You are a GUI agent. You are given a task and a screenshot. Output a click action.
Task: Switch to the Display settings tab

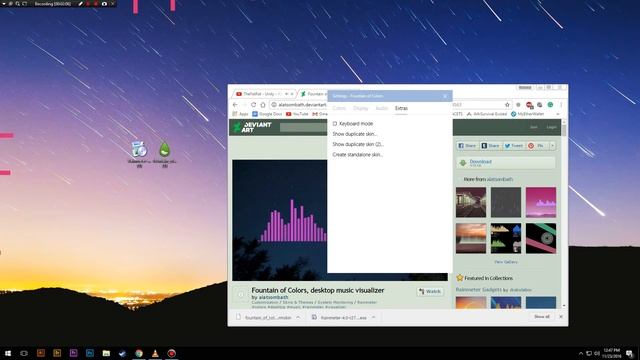pos(360,108)
